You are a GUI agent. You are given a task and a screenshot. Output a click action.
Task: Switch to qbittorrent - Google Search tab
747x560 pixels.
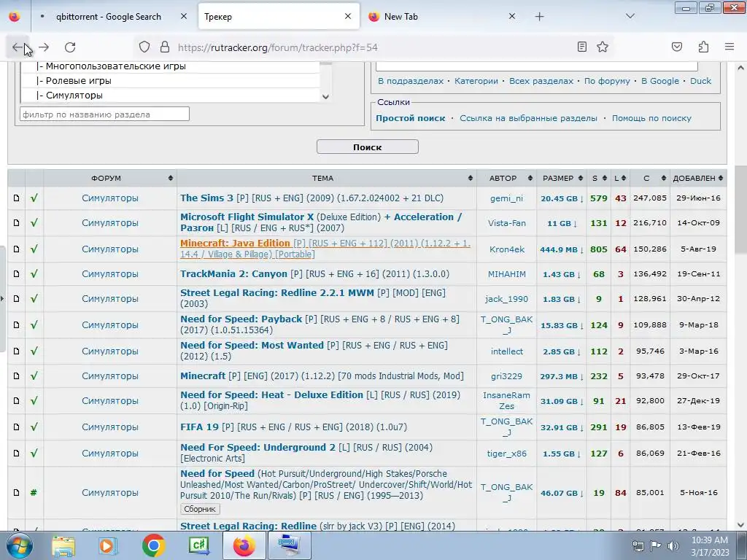(x=109, y=17)
